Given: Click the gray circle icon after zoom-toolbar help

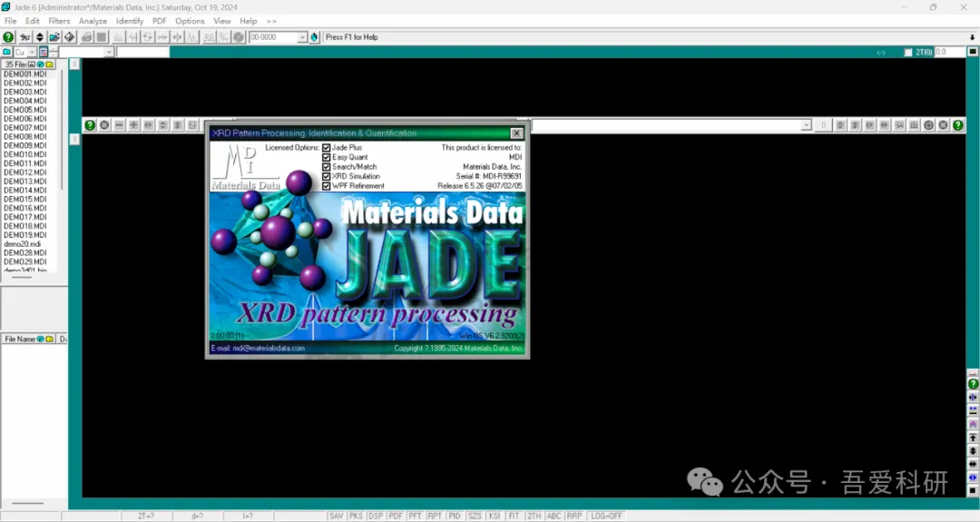Looking at the screenshot, I should click(104, 125).
